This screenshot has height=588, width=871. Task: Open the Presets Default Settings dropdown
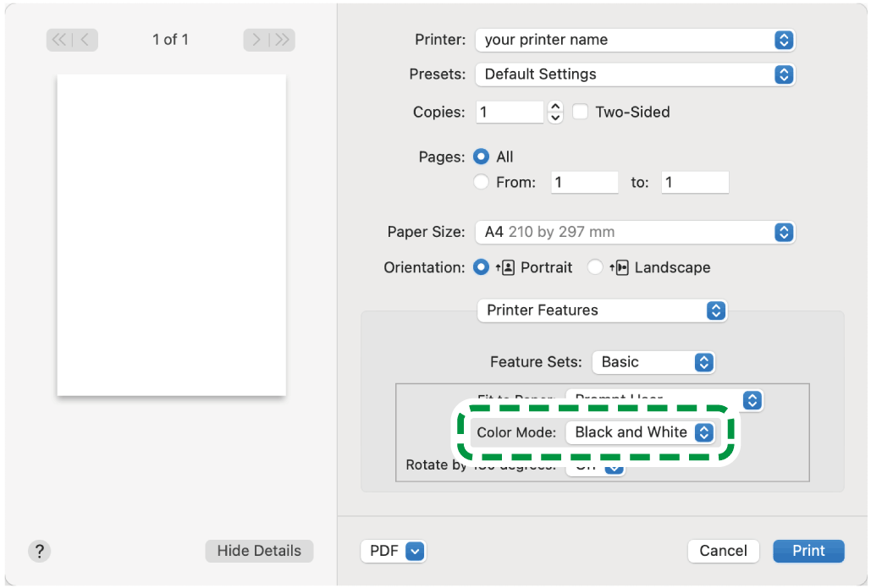point(635,74)
